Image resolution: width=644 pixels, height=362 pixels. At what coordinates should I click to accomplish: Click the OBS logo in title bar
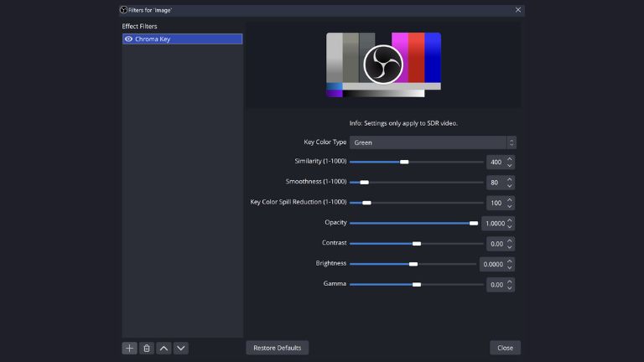click(123, 10)
